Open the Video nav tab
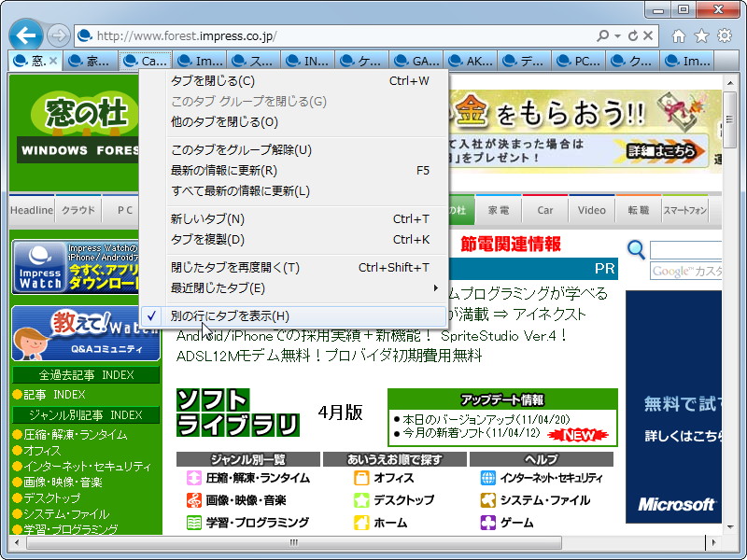 point(592,210)
